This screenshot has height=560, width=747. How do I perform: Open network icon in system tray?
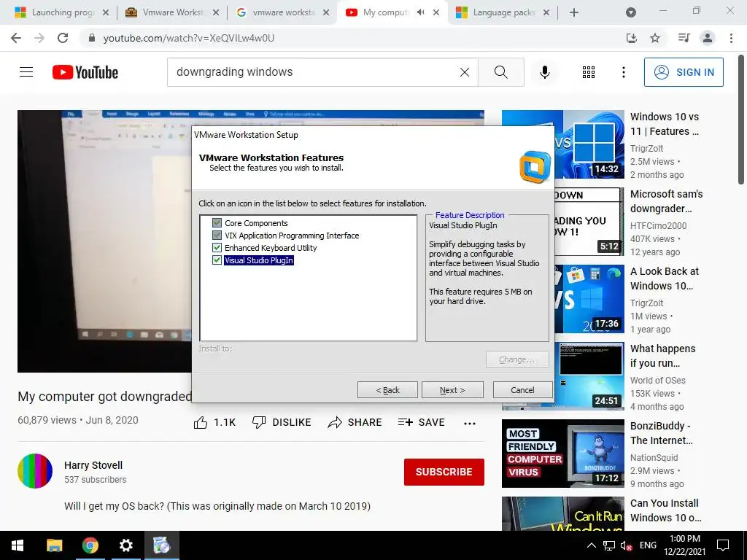pyautogui.click(x=609, y=545)
